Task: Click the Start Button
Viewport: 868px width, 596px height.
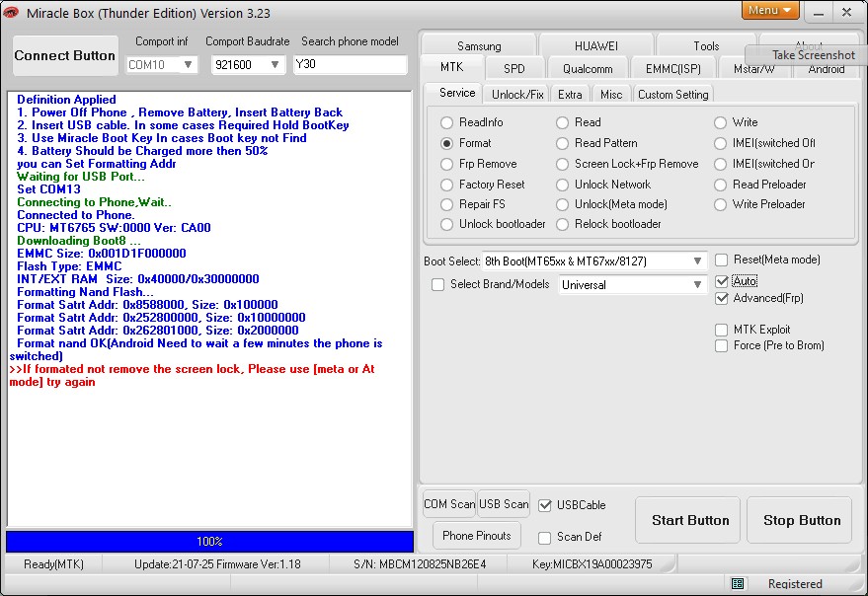Action: pyautogui.click(x=687, y=520)
